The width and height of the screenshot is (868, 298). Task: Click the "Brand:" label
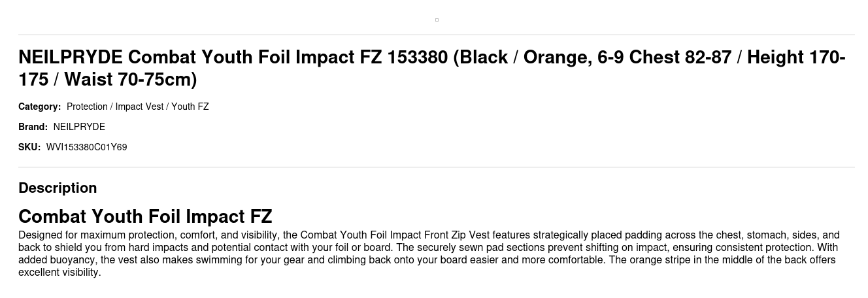click(x=33, y=127)
